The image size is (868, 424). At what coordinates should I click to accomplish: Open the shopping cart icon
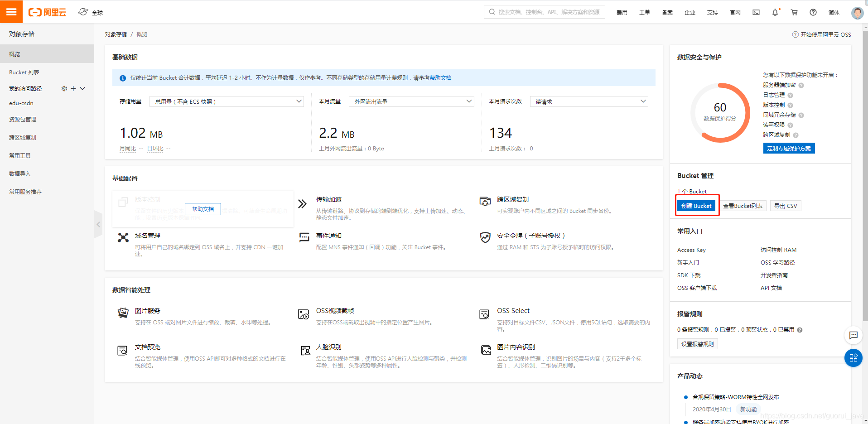(794, 12)
